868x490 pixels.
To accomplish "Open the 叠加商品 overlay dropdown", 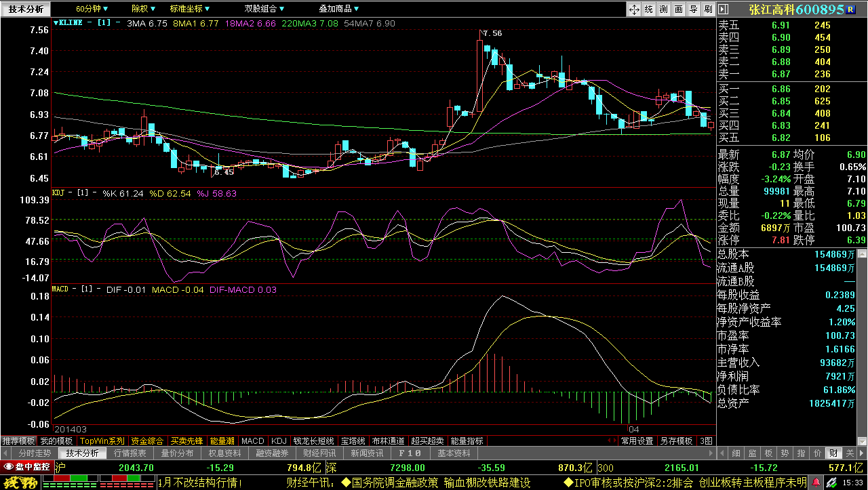I will coord(340,9).
